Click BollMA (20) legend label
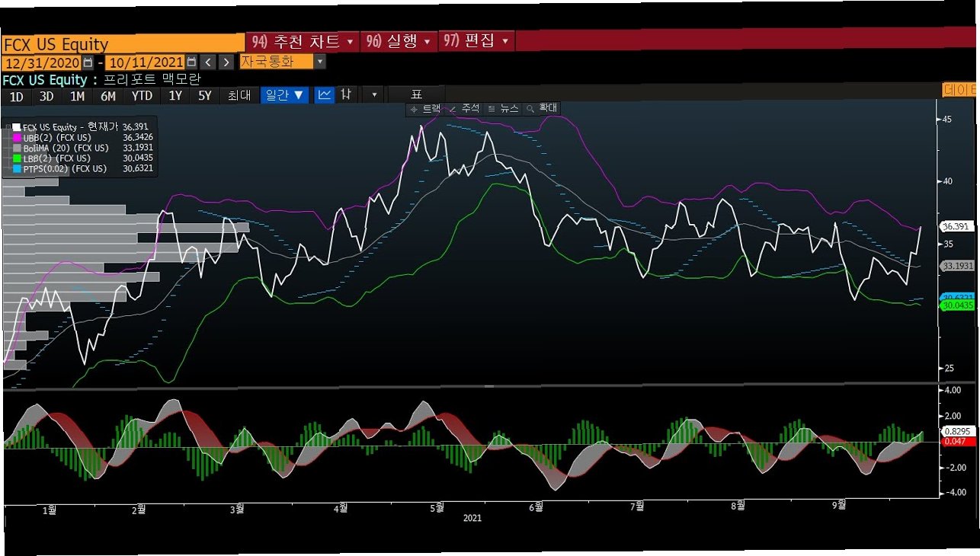 tap(66, 148)
